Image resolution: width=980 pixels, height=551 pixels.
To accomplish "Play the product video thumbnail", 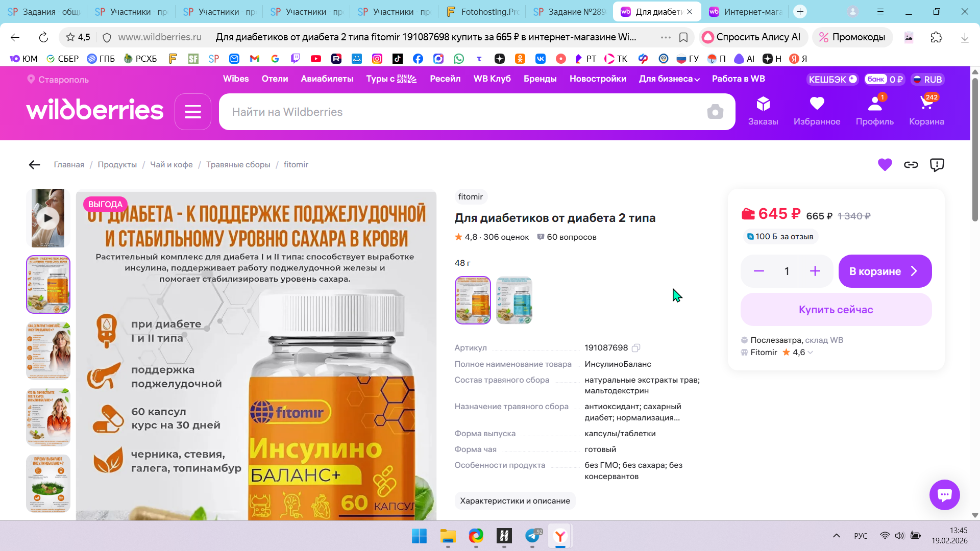I will tap(48, 218).
